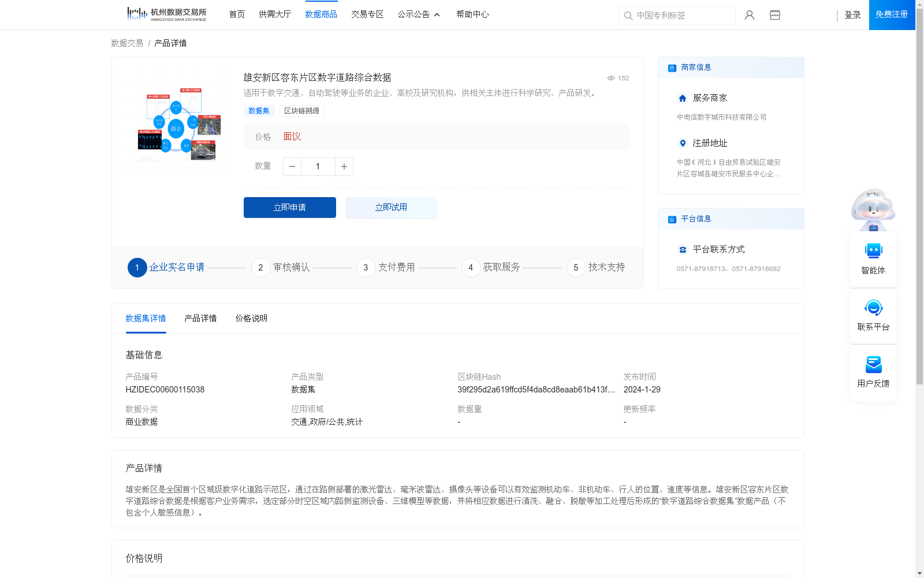Click the 平台联系方式 telephone icon
Viewport: 924px width, 578px height.
(x=683, y=250)
